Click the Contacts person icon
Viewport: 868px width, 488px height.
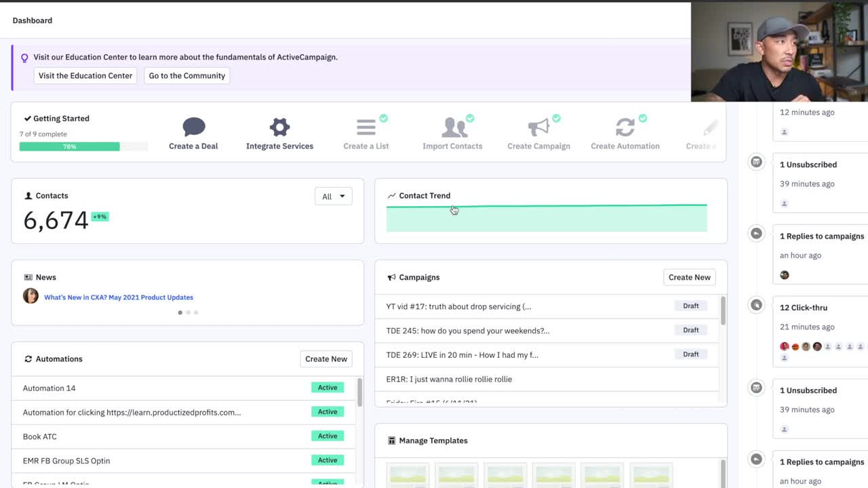click(x=28, y=196)
